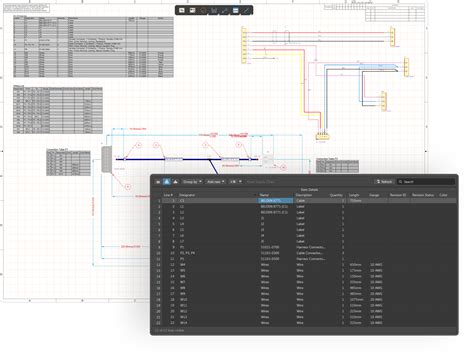
Task: Select the W14 designator row
Action: [x=184, y=323]
